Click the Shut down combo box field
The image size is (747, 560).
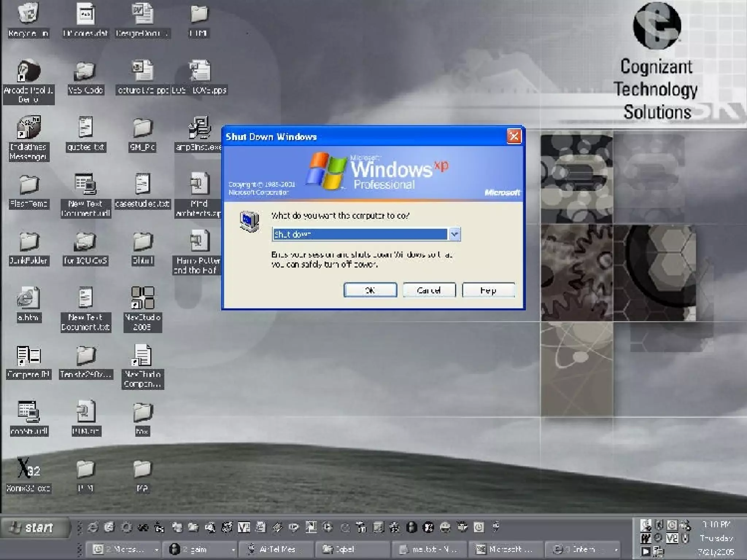[360, 234]
